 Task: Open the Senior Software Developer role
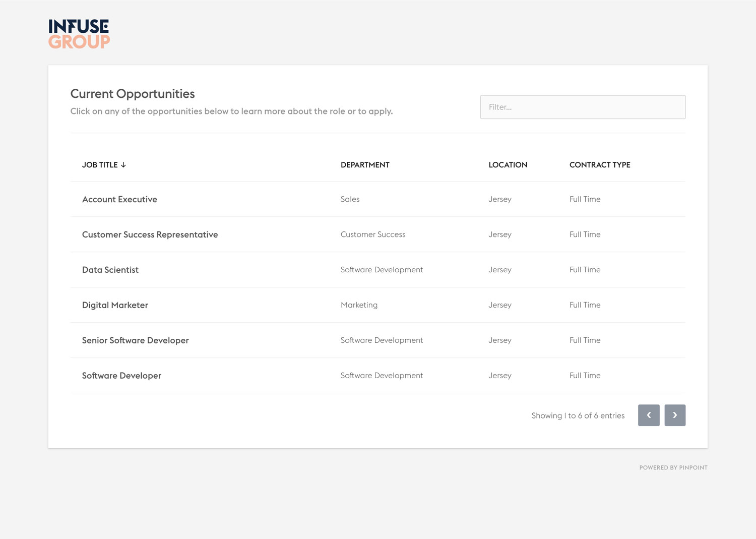coord(135,340)
